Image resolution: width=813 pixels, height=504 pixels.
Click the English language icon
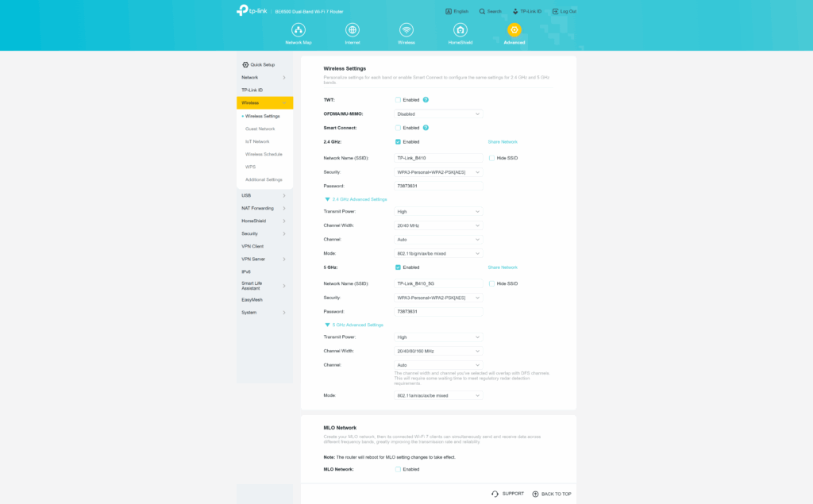point(449,11)
